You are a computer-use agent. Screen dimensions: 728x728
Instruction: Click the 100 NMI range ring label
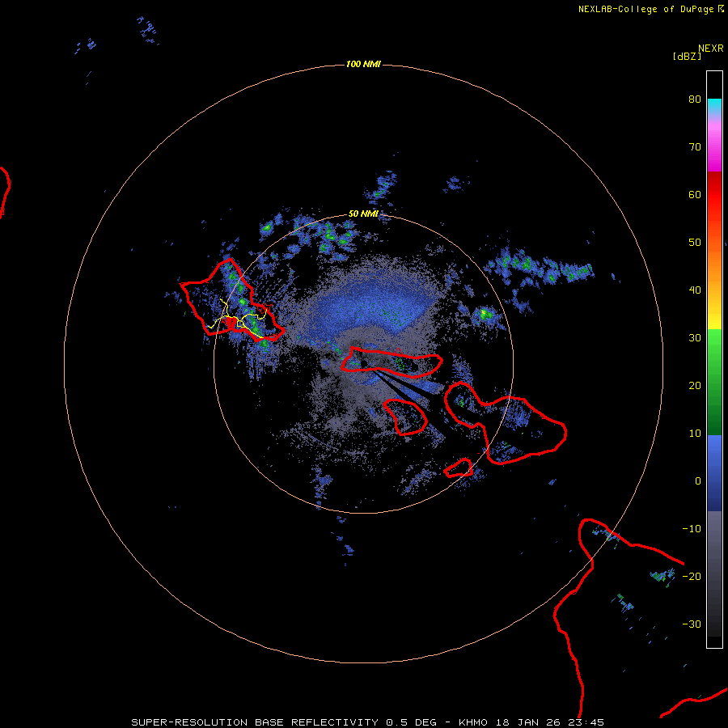[x=363, y=64]
